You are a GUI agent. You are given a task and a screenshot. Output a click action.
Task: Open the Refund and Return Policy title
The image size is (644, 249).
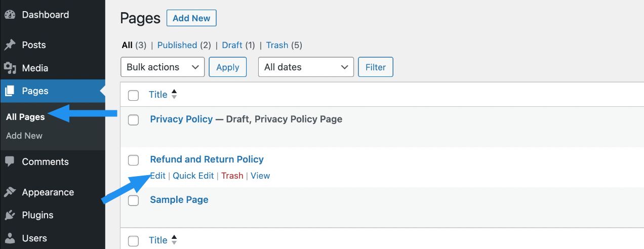(x=207, y=159)
